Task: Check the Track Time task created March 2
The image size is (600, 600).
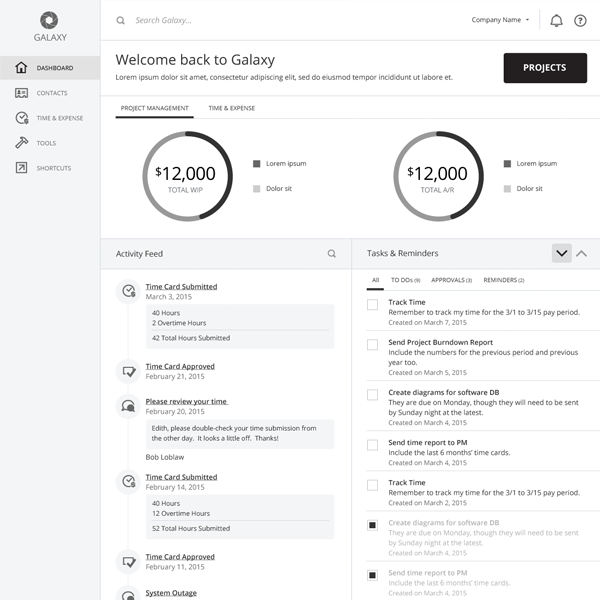Action: [372, 485]
